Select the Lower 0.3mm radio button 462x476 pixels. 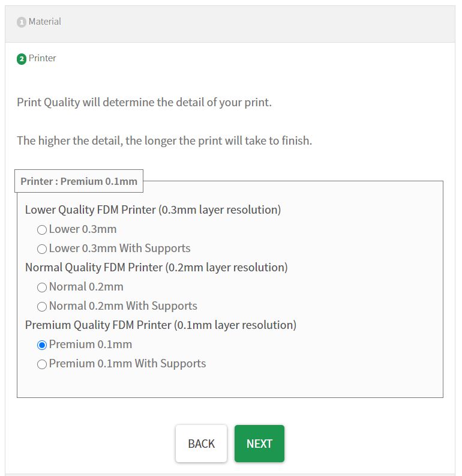tap(42, 229)
